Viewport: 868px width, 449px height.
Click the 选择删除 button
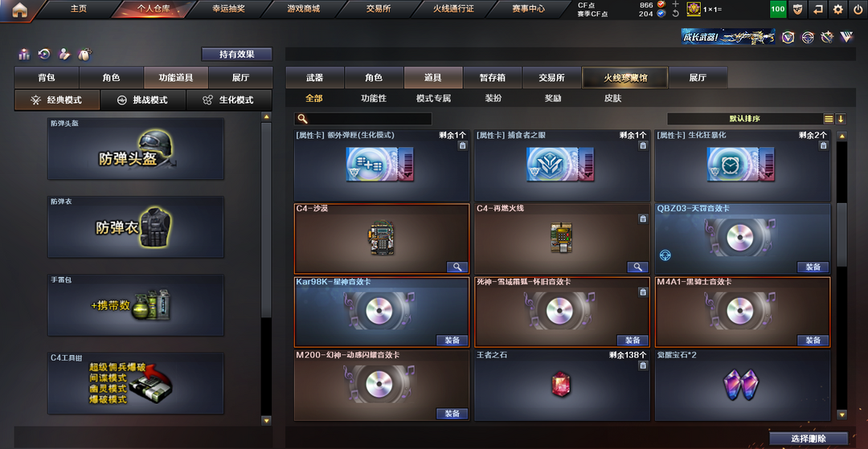coord(809,439)
